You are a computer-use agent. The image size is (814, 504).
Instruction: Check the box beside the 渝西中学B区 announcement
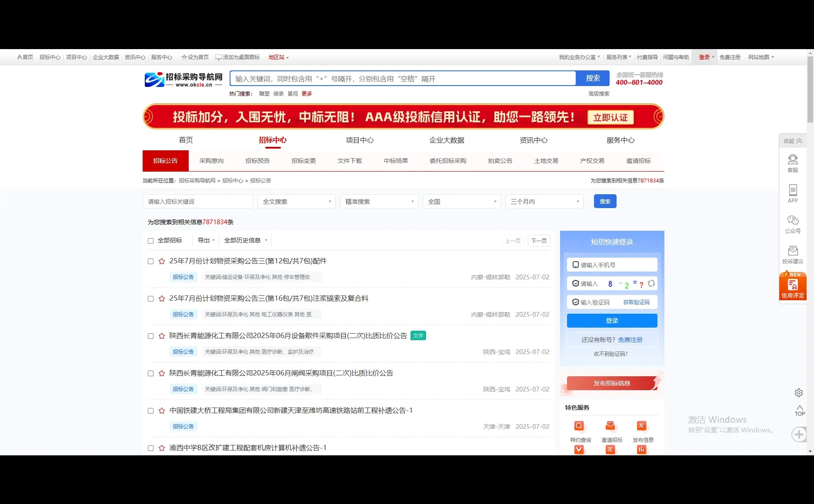click(150, 448)
